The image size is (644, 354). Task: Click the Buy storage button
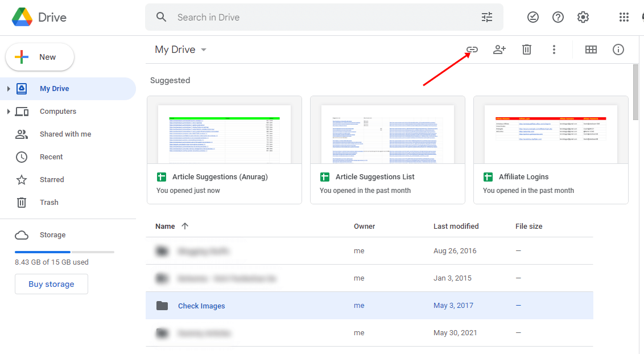click(51, 284)
